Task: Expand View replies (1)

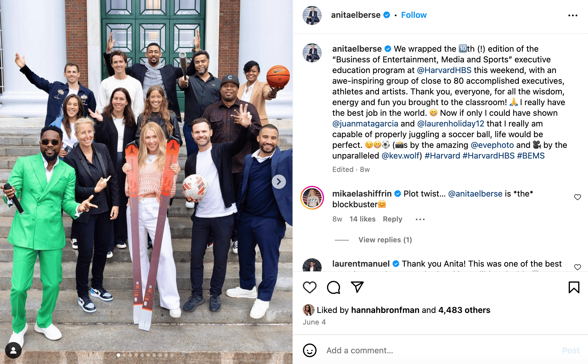Action: (385, 240)
